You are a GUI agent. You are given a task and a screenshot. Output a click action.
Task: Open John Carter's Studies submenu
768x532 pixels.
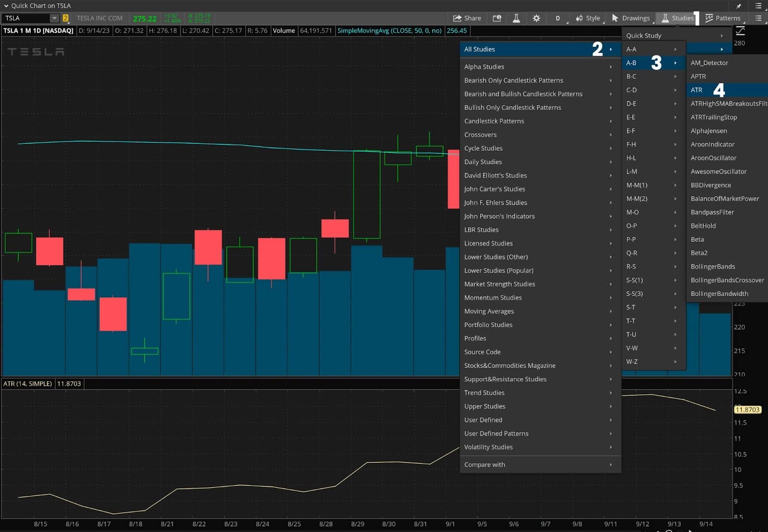pyautogui.click(x=540, y=189)
